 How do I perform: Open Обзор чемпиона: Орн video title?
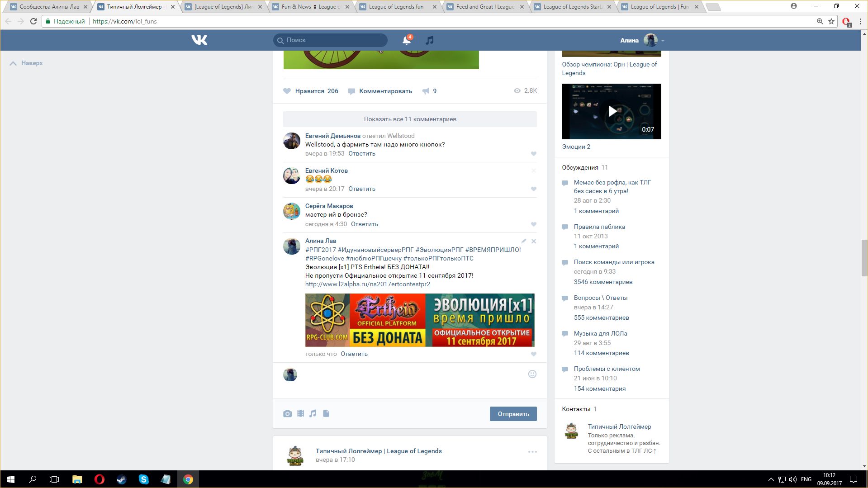(609, 69)
